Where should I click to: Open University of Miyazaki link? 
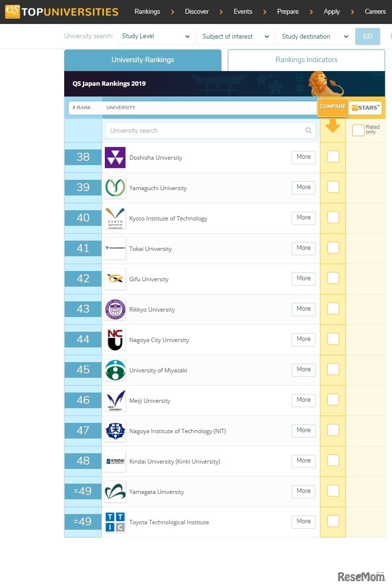coord(158,370)
